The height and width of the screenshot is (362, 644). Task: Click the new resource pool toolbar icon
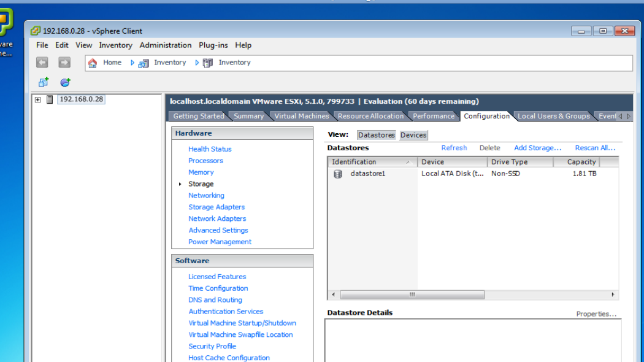tap(65, 82)
